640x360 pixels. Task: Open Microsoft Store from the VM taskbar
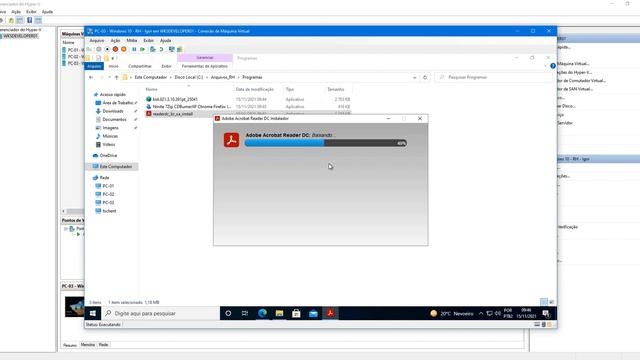coord(296,313)
